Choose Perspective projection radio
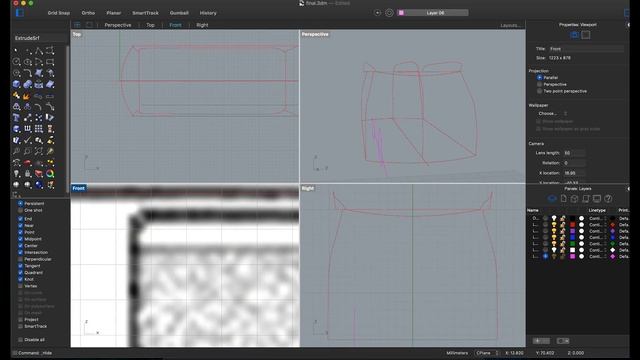Viewport: 640px width, 360px height. click(540, 84)
